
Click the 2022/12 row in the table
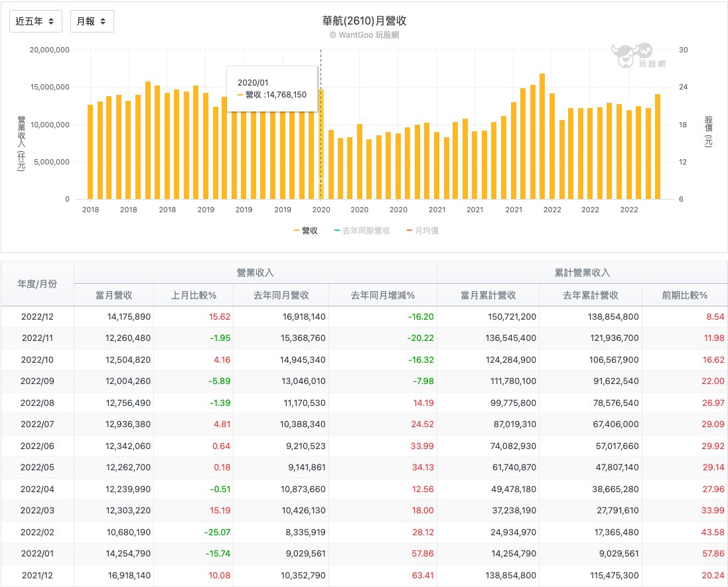38,316
